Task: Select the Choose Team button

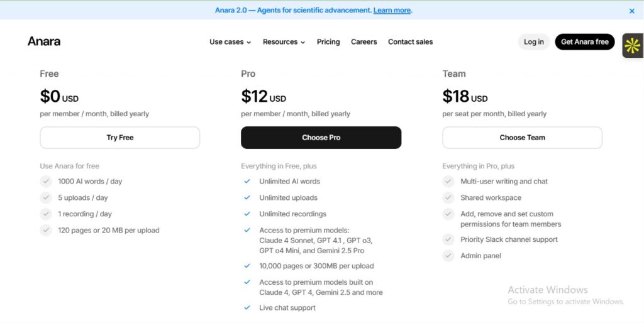Action: [523, 138]
